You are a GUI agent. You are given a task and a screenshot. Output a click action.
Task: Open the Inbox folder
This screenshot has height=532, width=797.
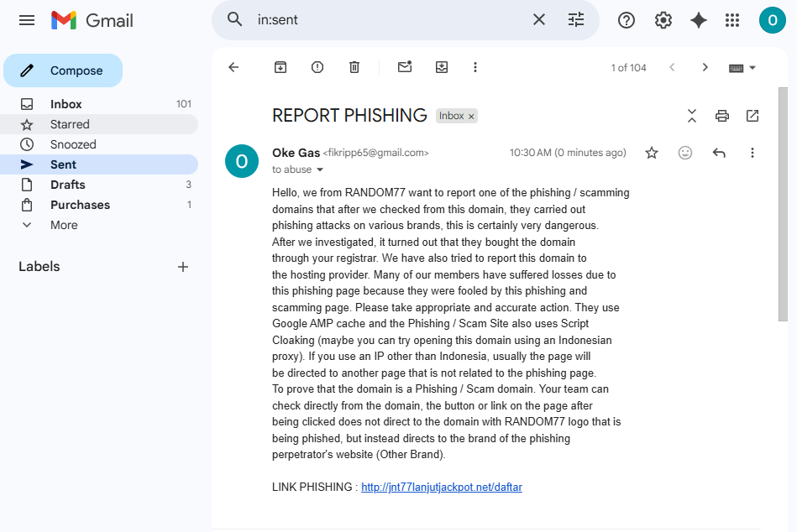[99, 104]
